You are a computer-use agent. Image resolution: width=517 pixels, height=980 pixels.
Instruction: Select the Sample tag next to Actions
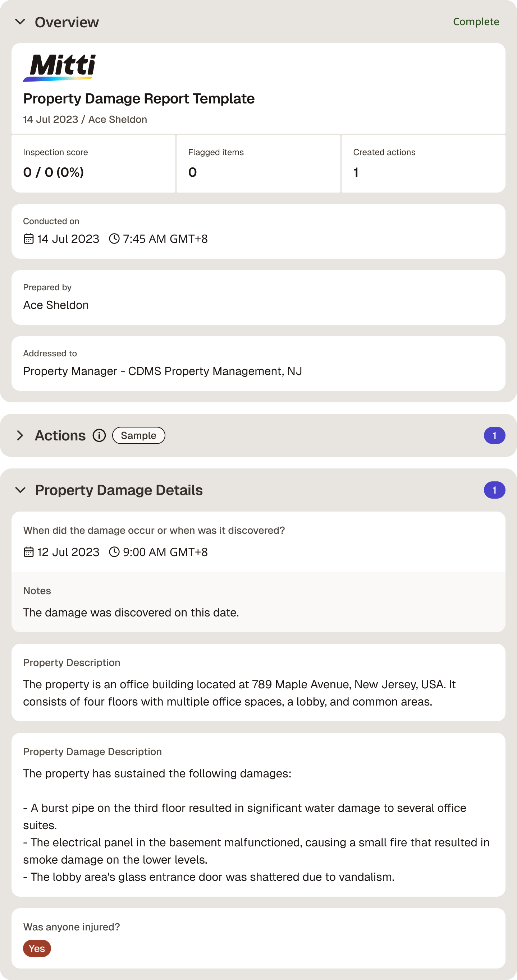(x=138, y=435)
